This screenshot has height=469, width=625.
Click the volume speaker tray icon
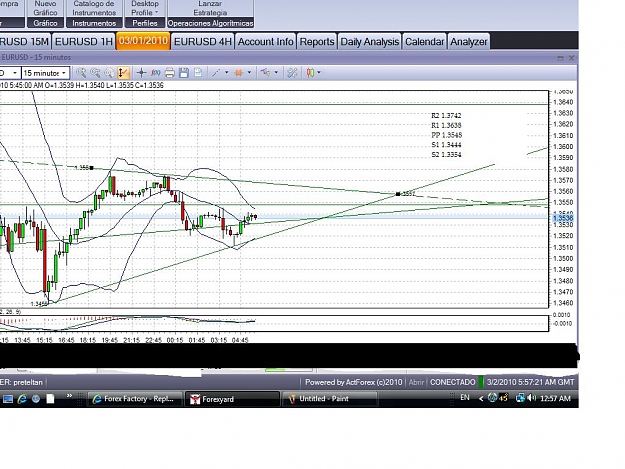pos(531,398)
